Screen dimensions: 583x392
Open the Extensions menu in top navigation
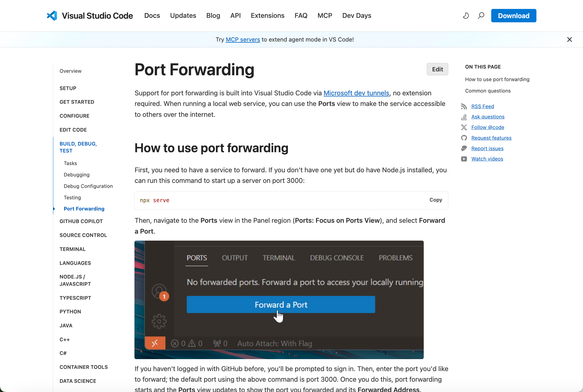click(x=268, y=16)
